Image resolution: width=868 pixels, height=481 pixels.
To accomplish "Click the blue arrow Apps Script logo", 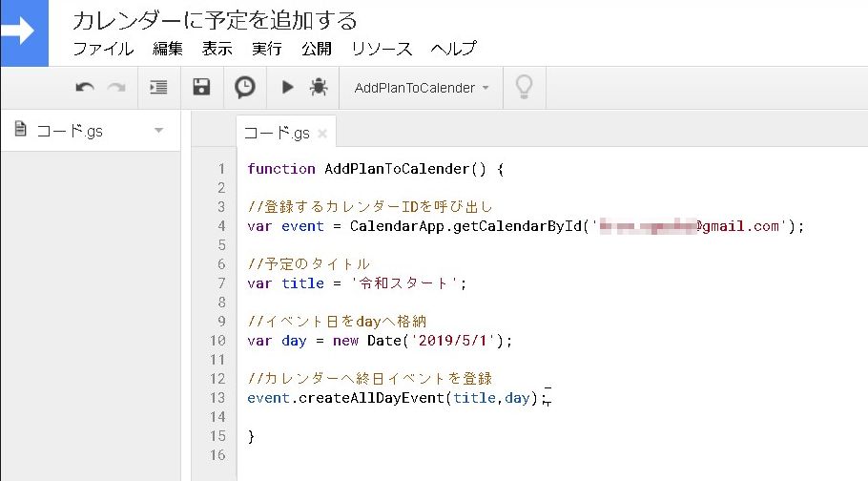I will (24, 31).
